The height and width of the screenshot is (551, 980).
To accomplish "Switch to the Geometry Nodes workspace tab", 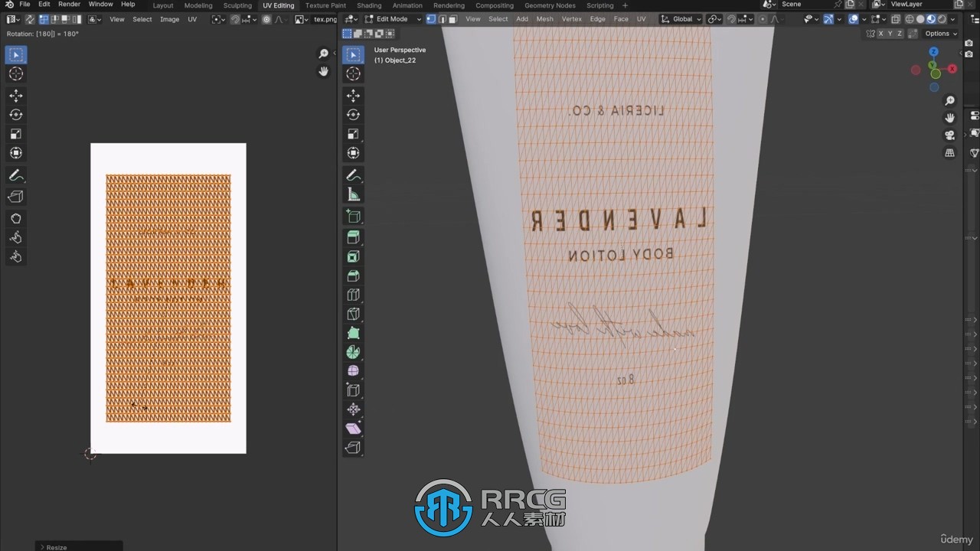I will 550,5.
